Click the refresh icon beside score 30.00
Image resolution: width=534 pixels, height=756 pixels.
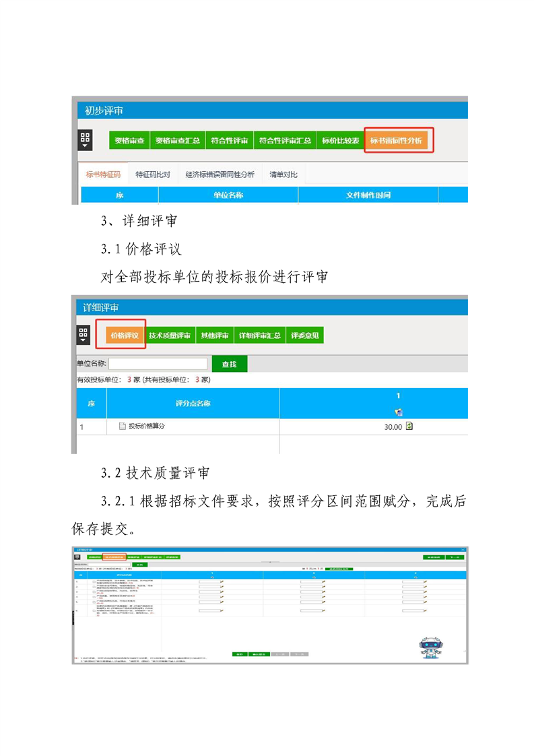pyautogui.click(x=409, y=426)
